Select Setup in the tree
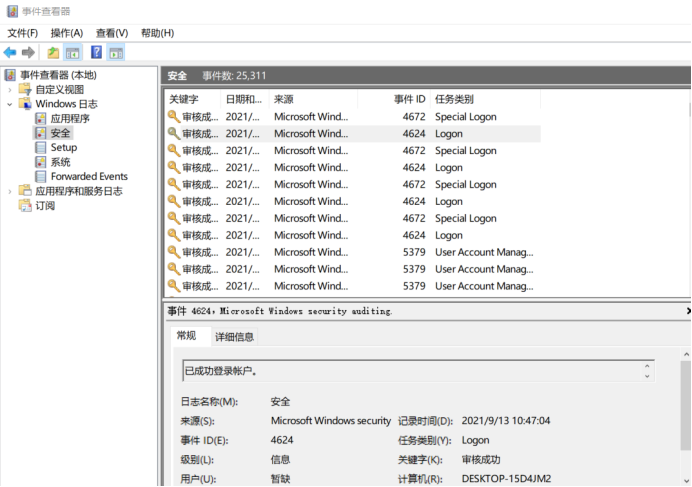Screen dimensions: 692x487 (64, 147)
